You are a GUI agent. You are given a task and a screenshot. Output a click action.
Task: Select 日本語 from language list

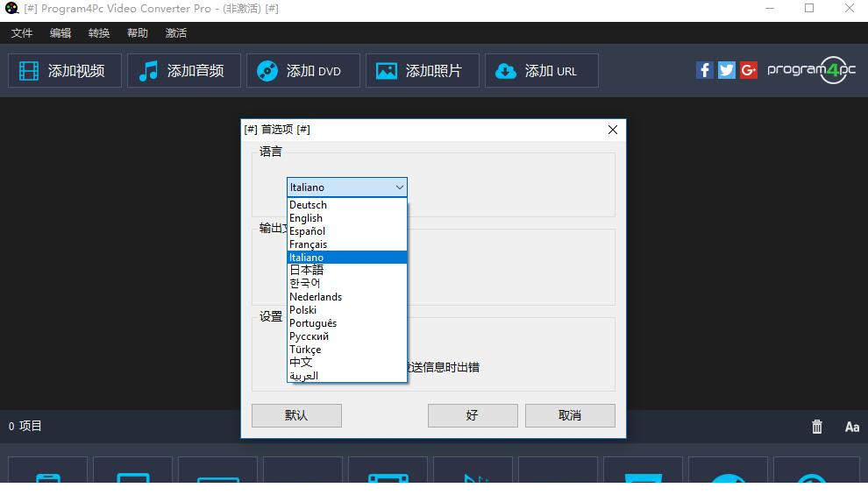[347, 271]
